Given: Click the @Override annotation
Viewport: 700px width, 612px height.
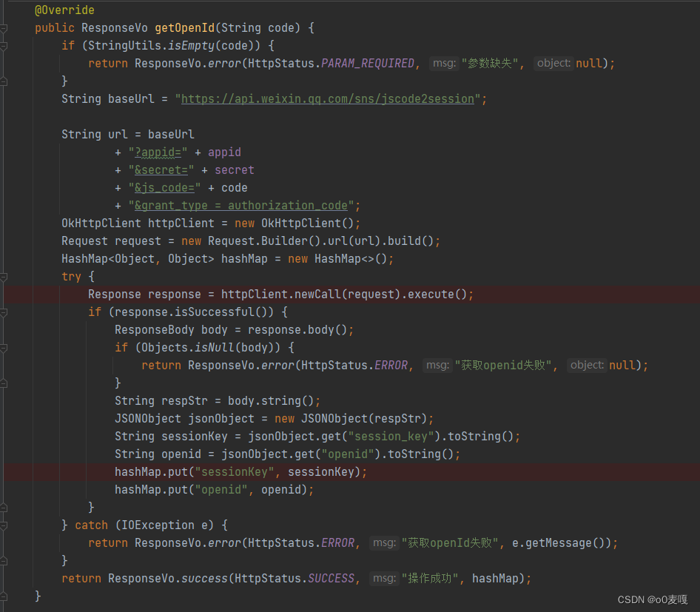Looking at the screenshot, I should coord(64,10).
